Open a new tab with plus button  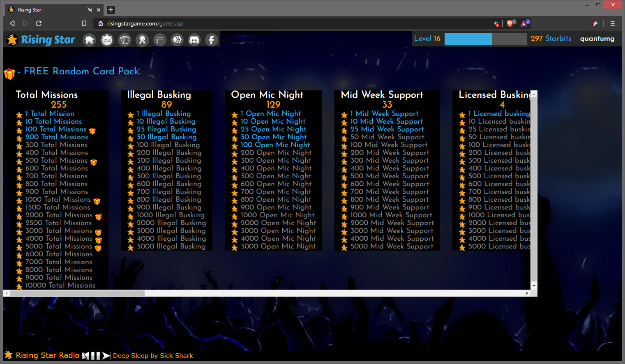(111, 9)
